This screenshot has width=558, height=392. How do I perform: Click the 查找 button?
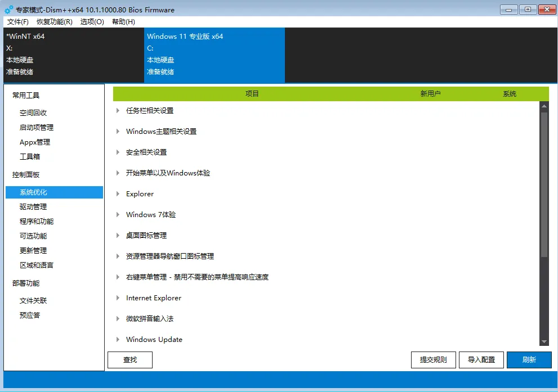(130, 359)
